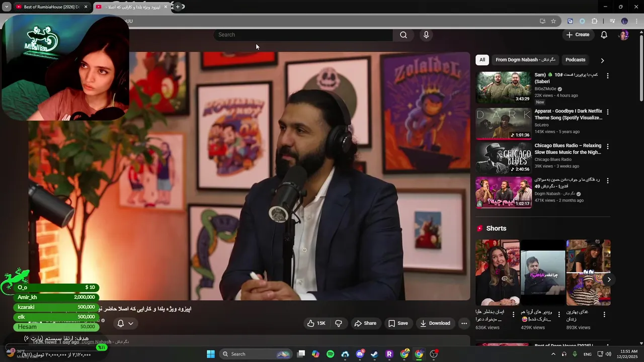Open the Chrome three-dot menu

636,21
